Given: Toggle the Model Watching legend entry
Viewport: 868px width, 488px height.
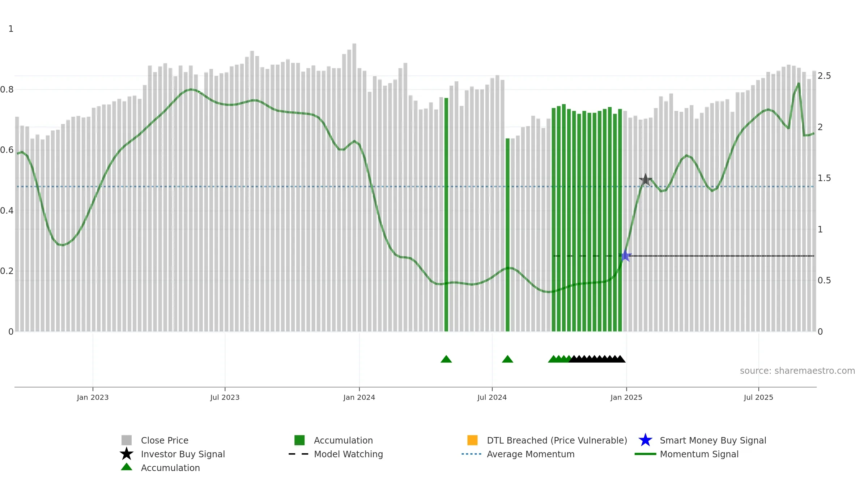Looking at the screenshot, I should tap(336, 454).
